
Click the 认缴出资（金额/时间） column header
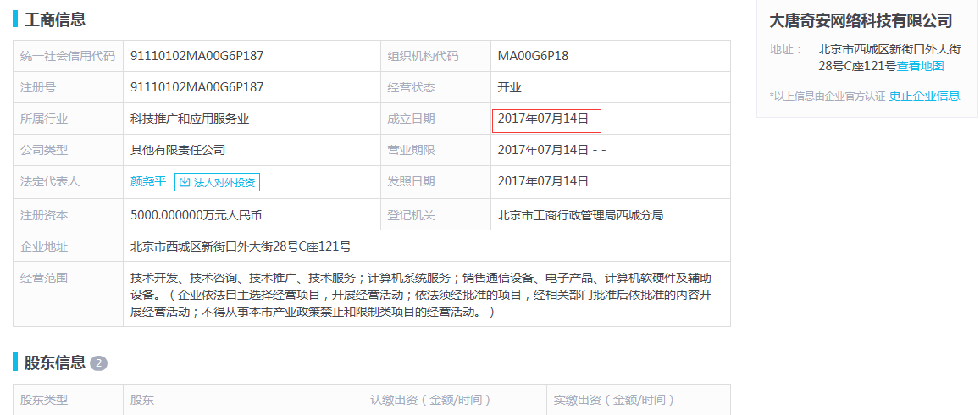point(455,400)
